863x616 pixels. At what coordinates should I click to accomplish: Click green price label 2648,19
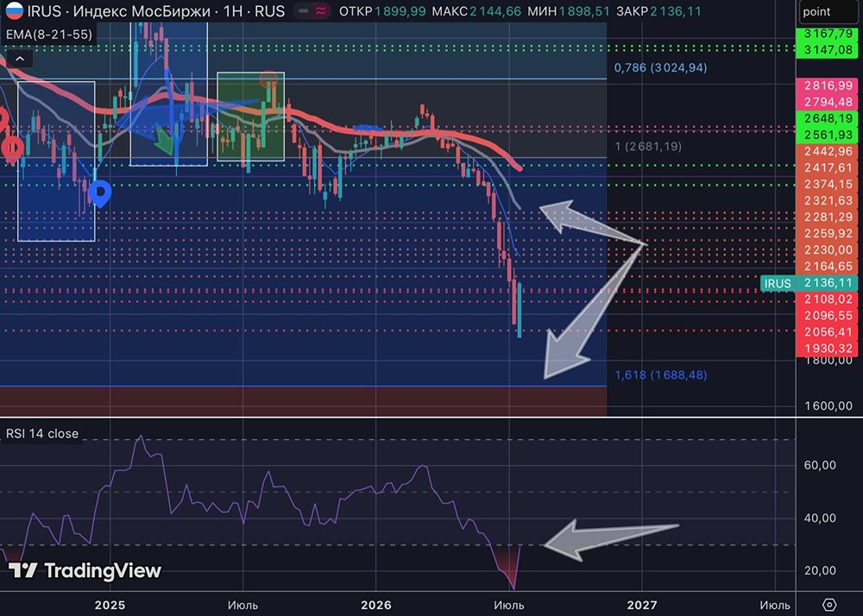[828, 118]
